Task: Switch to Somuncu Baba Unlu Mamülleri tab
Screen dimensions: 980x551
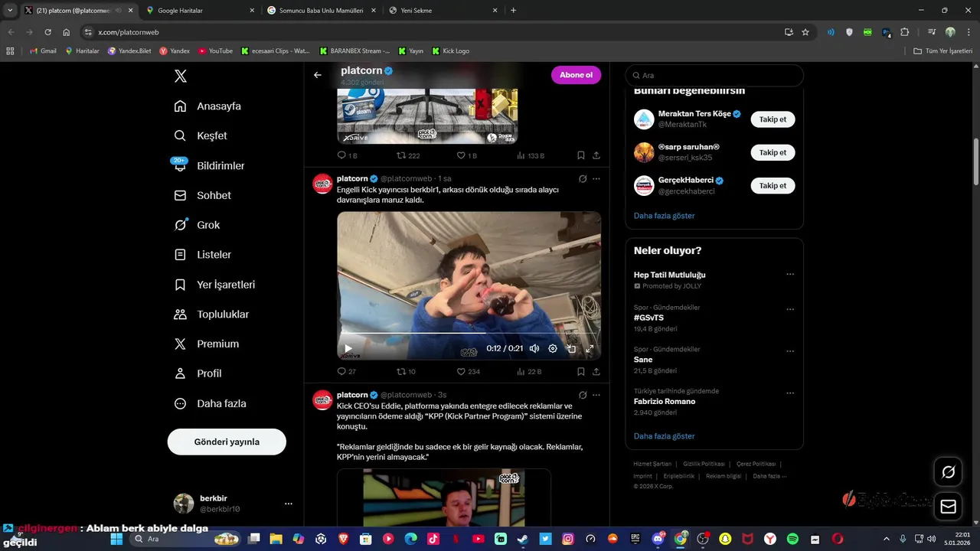Action: [322, 11]
